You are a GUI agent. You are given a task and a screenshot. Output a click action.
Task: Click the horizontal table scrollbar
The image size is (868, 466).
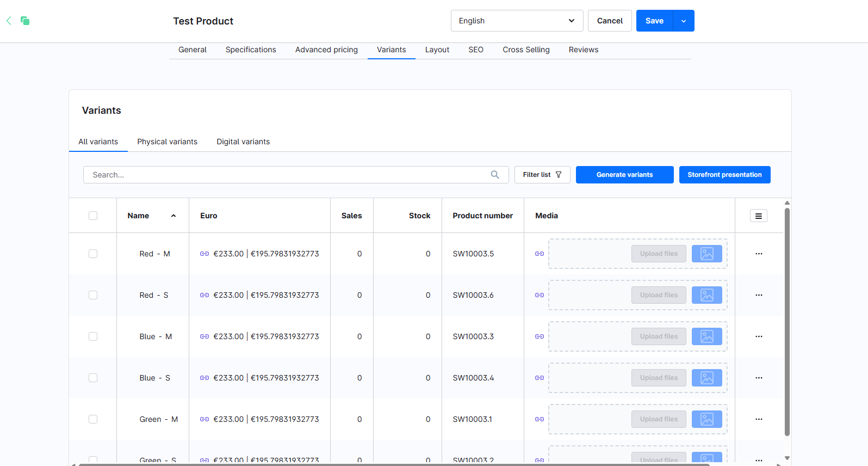[x=394, y=464]
